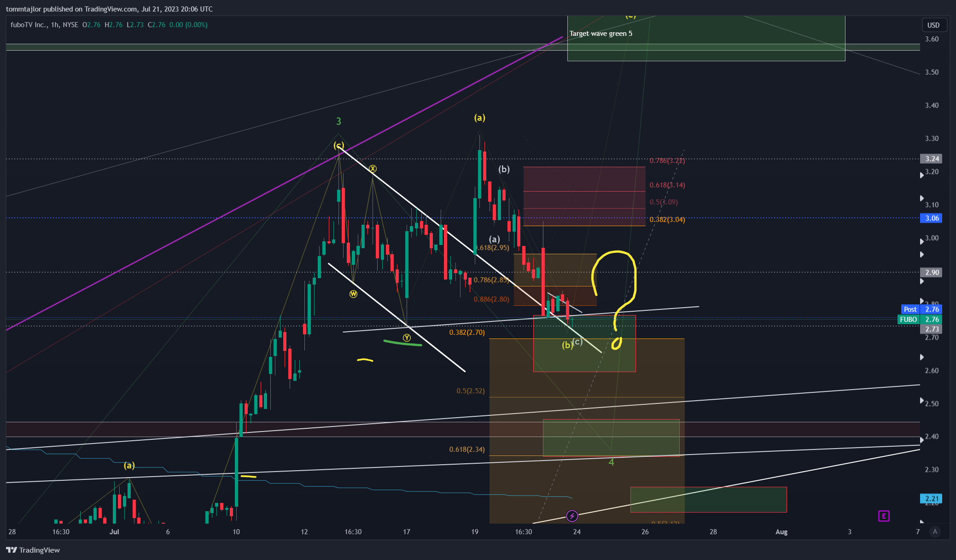Select the Fibonacci label 0.886(2.80)

click(491, 299)
